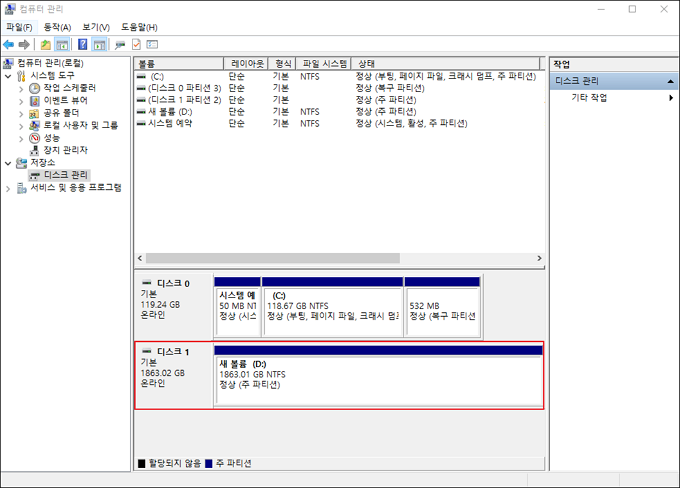680x488 pixels.
Task: Collapse the 디스크 관리 actions section
Action: 670,81
